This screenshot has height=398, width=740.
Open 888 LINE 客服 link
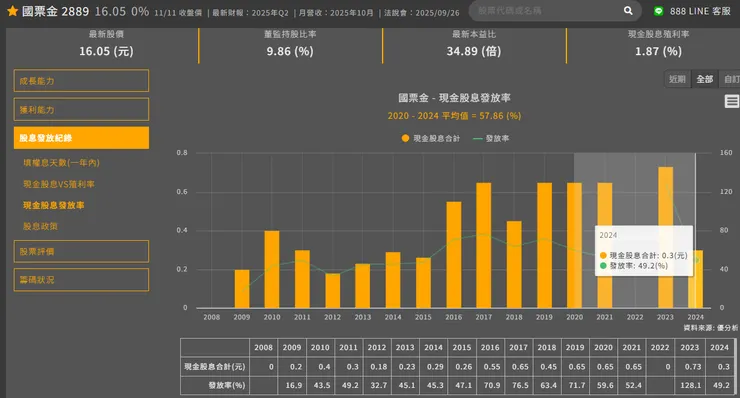click(x=700, y=11)
